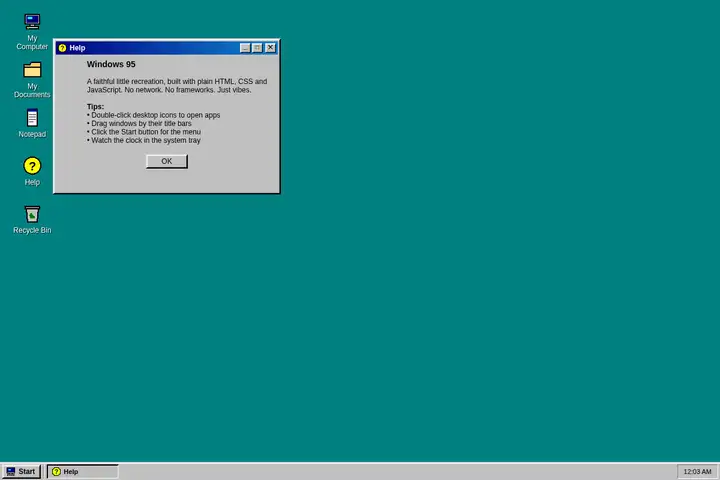
Task: Click tip 'Click the Start button for the menu'
Action: pos(144,132)
